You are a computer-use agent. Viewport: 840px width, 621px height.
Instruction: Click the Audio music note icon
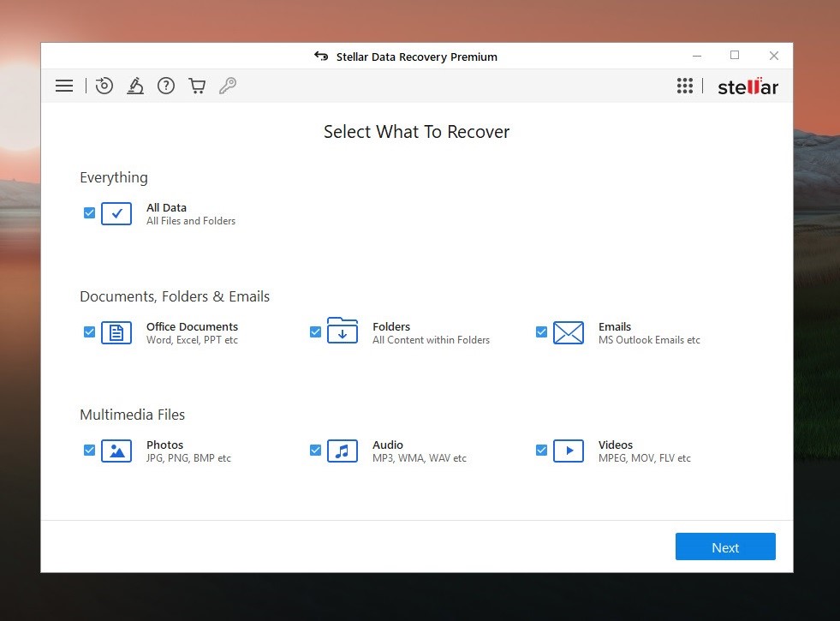(x=343, y=451)
